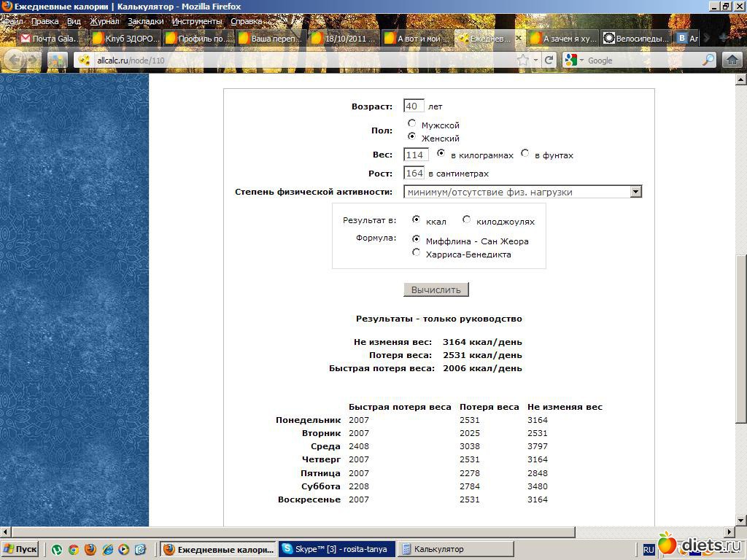Click the Firefox home button
Viewport: 747px width, 560px height.
coord(732,61)
